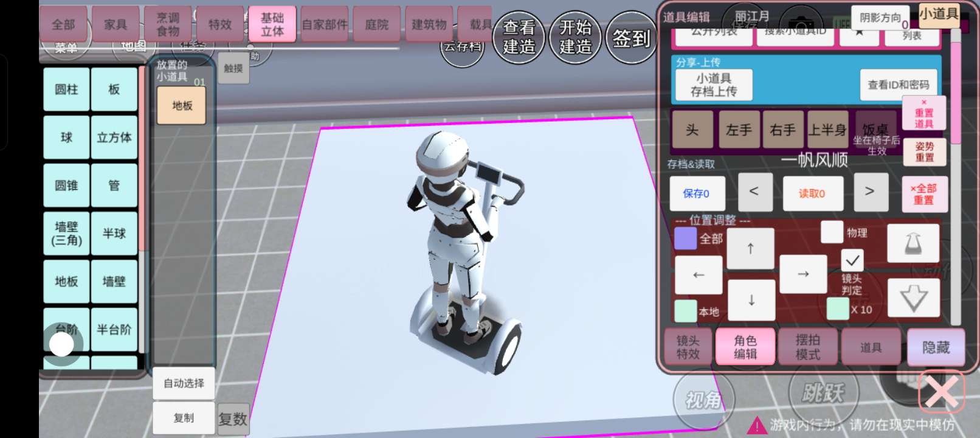Switch to the 全部 category tab

click(x=63, y=24)
